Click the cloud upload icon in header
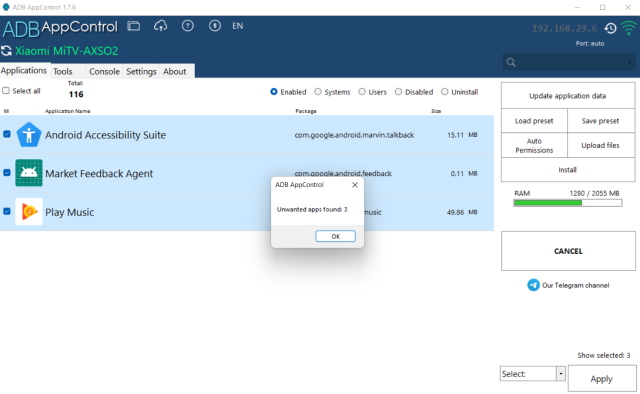Image resolution: width=640 pixels, height=394 pixels. coord(160,26)
